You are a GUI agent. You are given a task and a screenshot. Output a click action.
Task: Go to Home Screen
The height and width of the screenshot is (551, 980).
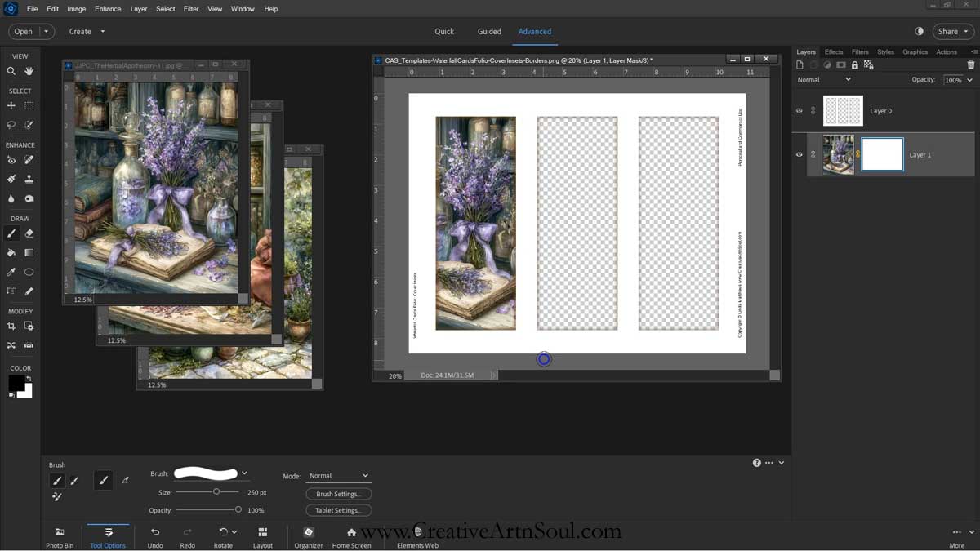click(351, 537)
